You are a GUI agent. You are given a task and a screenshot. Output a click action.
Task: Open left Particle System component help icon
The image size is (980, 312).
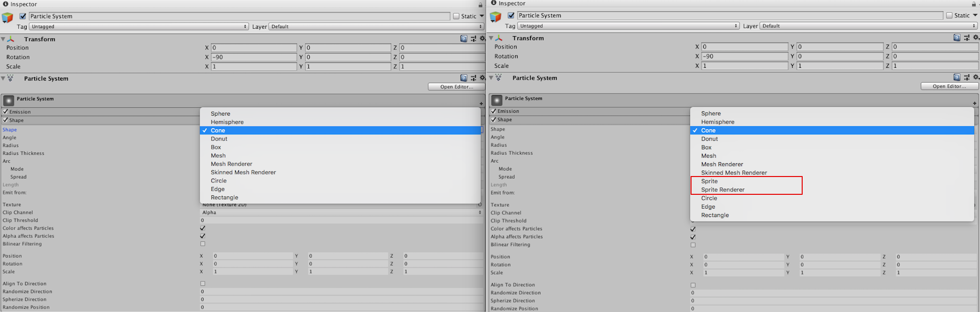pyautogui.click(x=463, y=78)
